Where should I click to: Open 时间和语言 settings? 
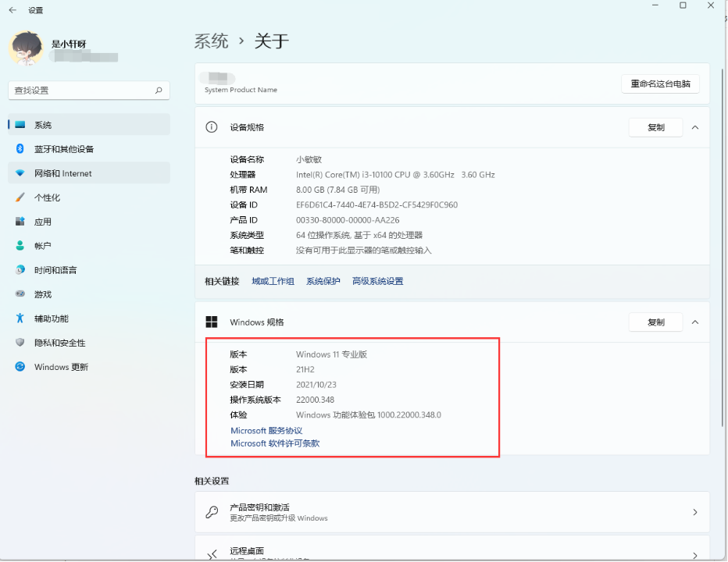[x=55, y=270]
